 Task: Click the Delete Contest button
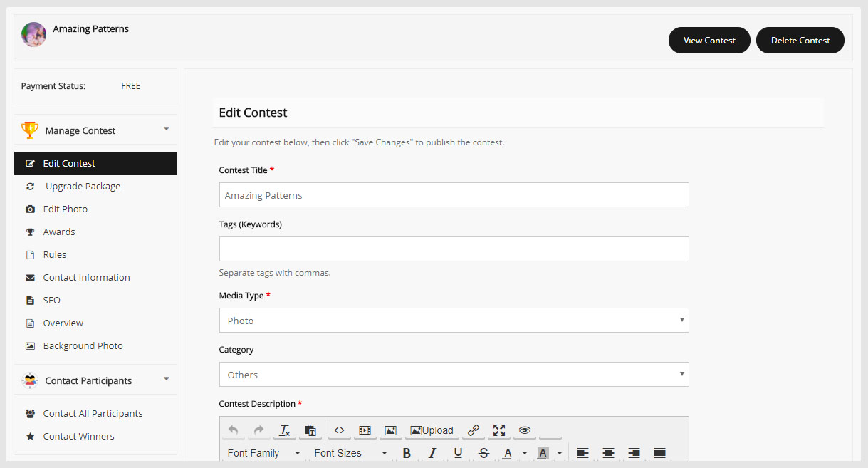(x=800, y=40)
